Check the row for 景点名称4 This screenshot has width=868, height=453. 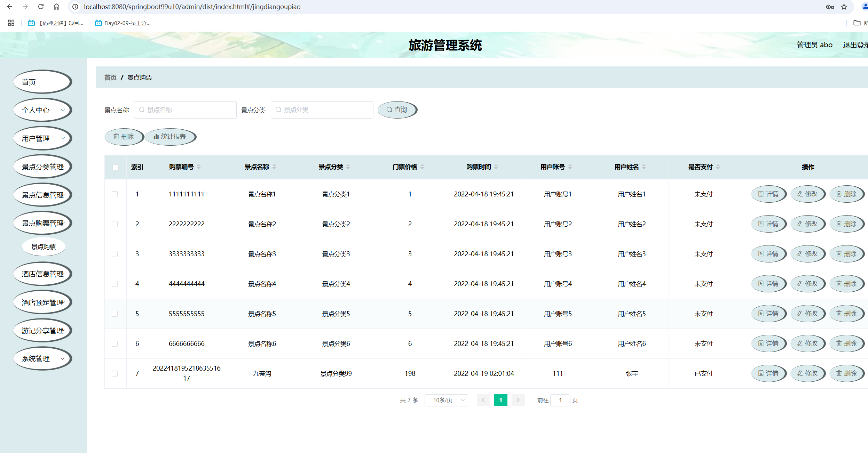115,284
